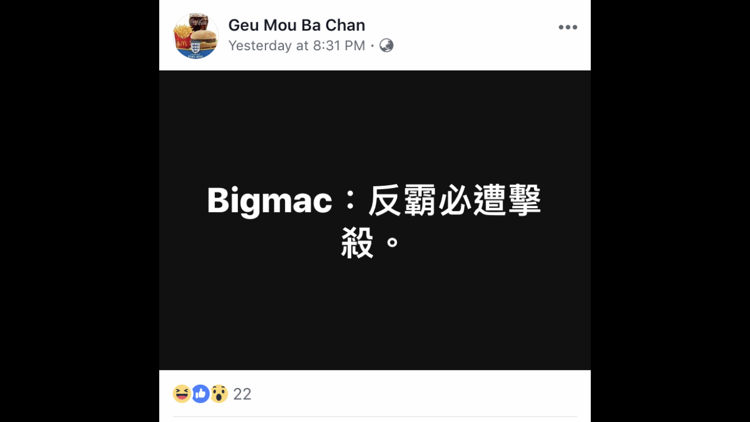Viewport: 750px width, 422px height.
Task: Open the post via "Yesterday at 8:31 PM"
Action: pos(297,45)
